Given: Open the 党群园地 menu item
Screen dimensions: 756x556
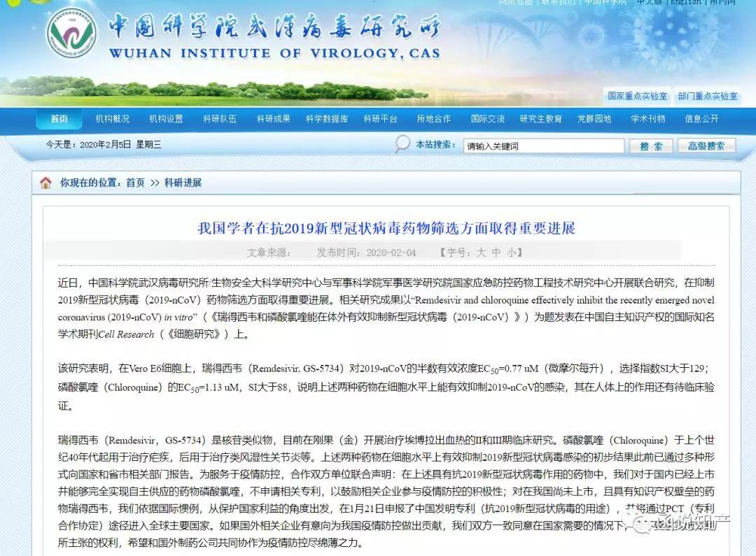Looking at the screenshot, I should [594, 118].
